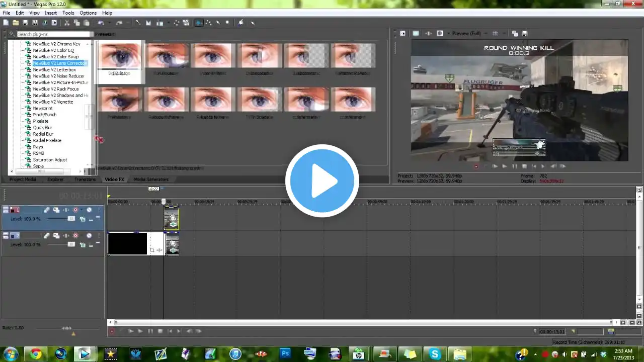Toggle split screen view in preview window
This screenshot has height=362, width=644.
pos(440,33)
